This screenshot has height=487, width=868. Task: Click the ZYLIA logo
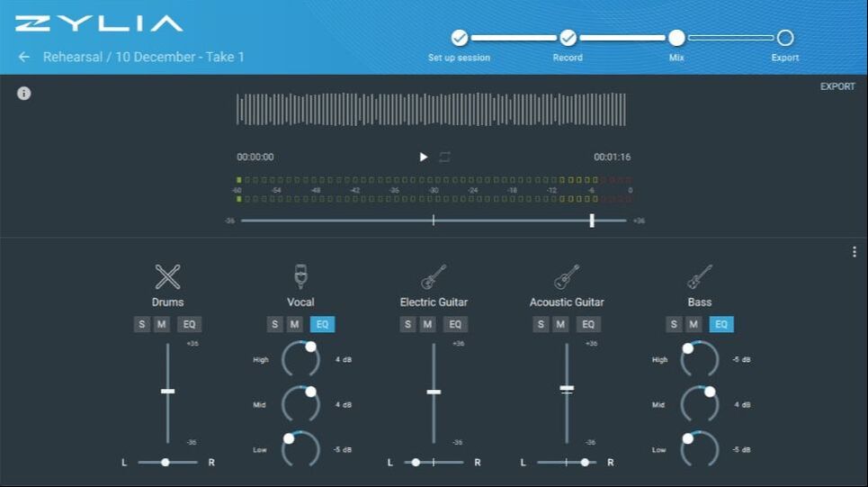(99, 23)
